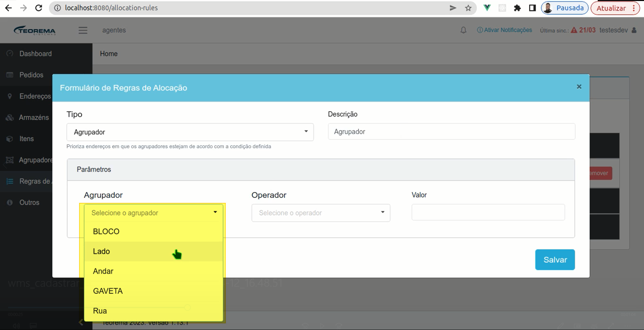This screenshot has width=644, height=330.
Task: Open the Selecione o operador dropdown
Action: [x=321, y=213]
